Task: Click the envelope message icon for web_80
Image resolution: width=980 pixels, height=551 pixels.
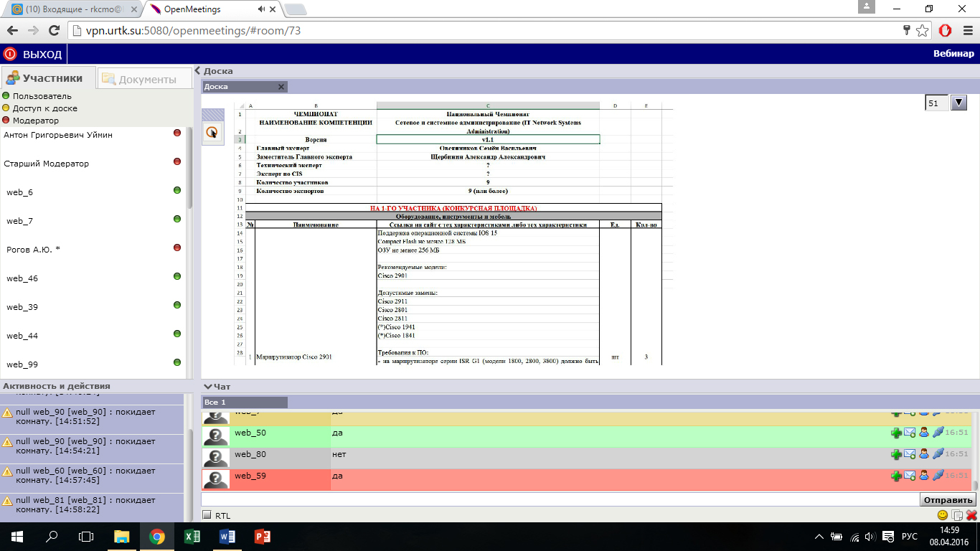Action: (x=910, y=454)
